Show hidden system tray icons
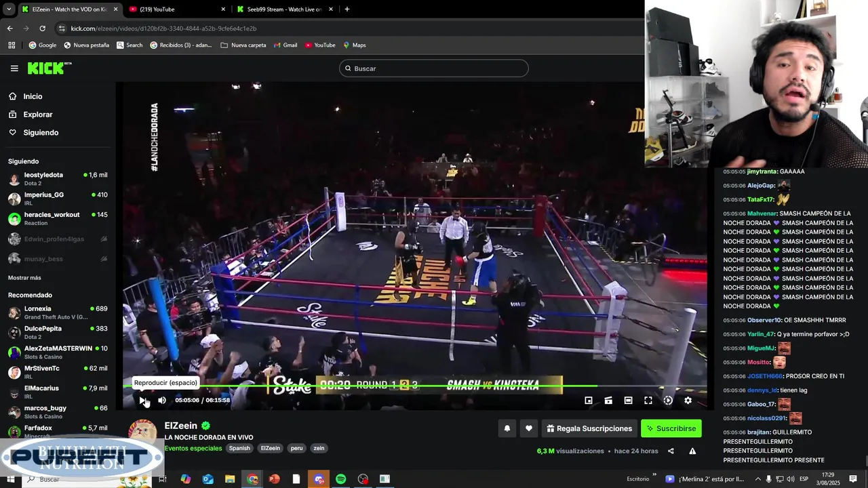This screenshot has height=488, width=868. click(757, 479)
